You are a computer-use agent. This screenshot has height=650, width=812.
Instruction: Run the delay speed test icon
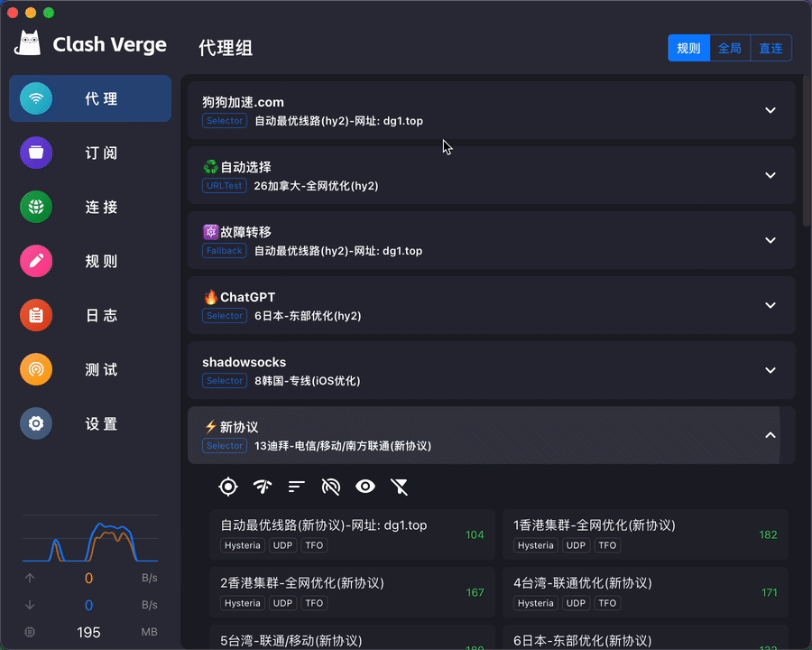pyautogui.click(x=263, y=487)
